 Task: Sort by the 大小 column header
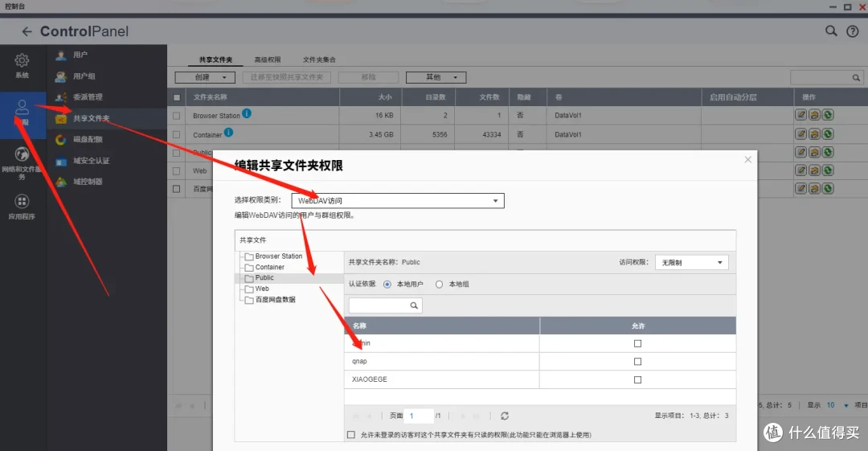pos(371,97)
